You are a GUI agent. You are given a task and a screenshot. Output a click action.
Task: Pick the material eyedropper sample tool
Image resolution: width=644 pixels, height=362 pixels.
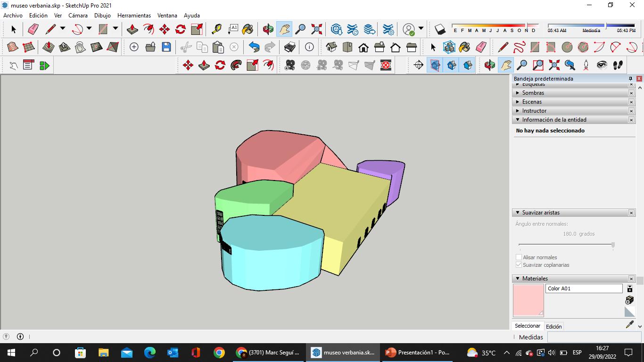coord(629,325)
